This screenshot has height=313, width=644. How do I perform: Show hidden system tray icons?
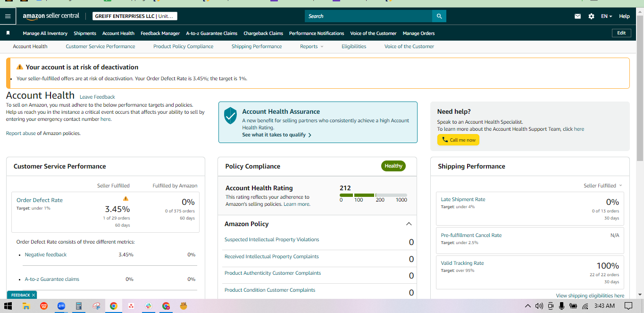528,306
